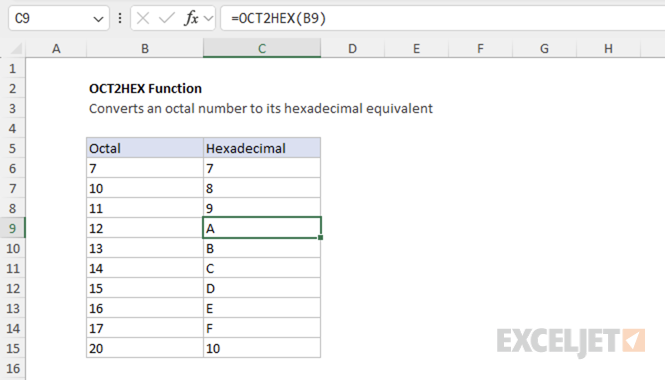Select row 3 header
Image resolution: width=665 pixels, height=380 pixels.
(13, 108)
